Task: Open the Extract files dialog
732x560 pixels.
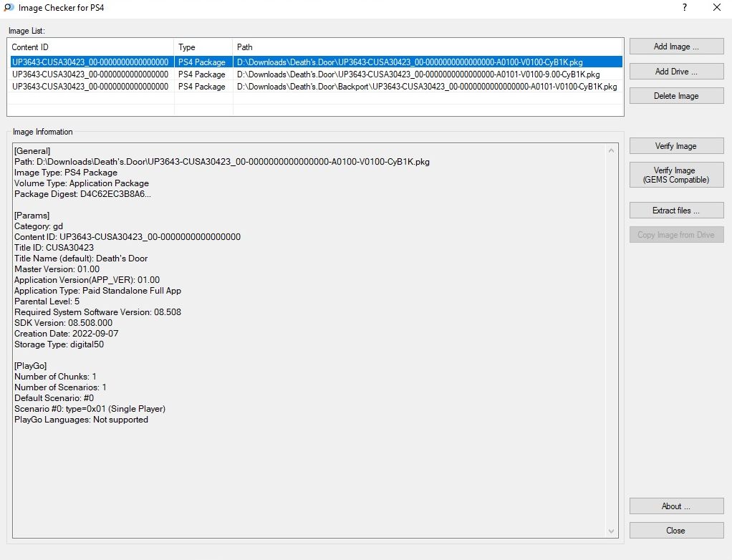Action: [676, 211]
